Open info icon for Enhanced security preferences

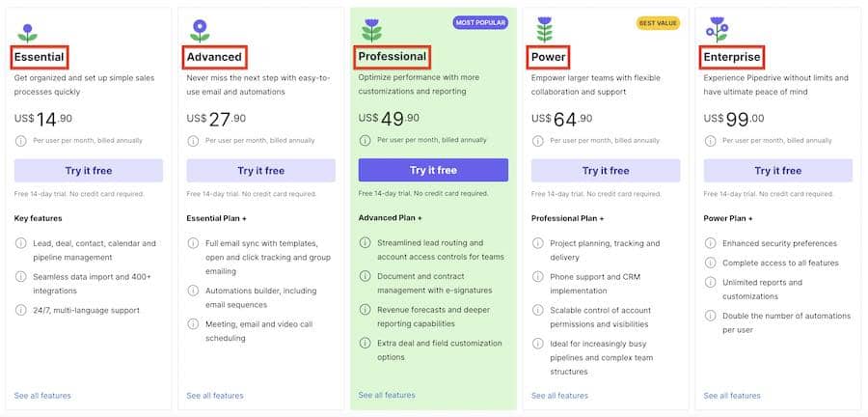710,243
